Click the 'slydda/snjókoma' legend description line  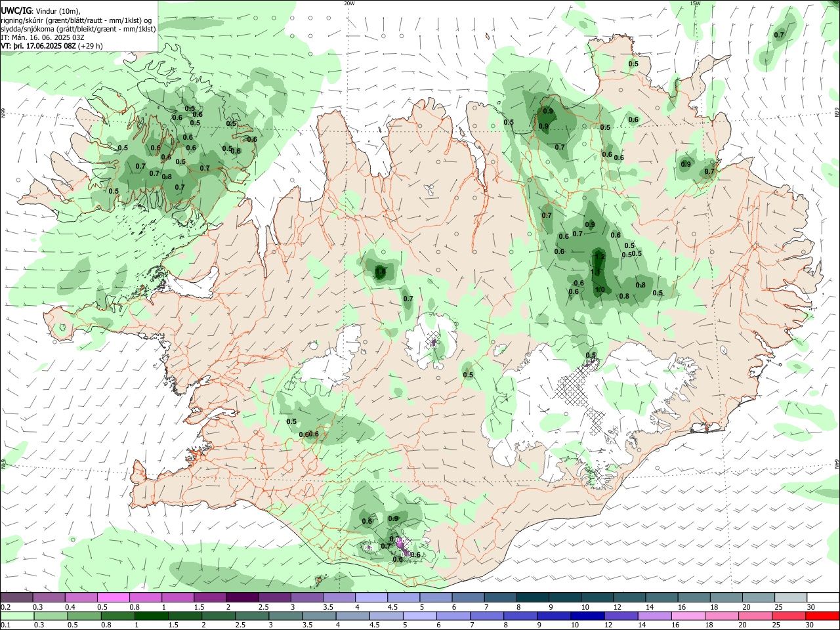pos(78,29)
